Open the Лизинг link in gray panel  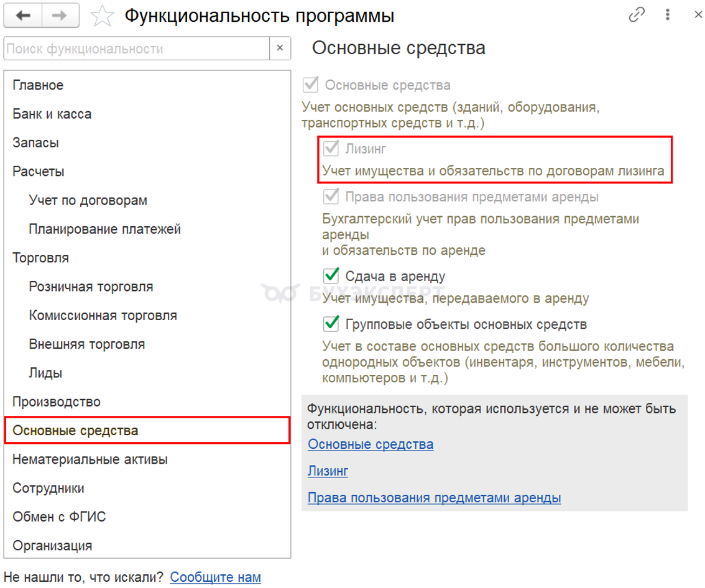pyautogui.click(x=328, y=471)
